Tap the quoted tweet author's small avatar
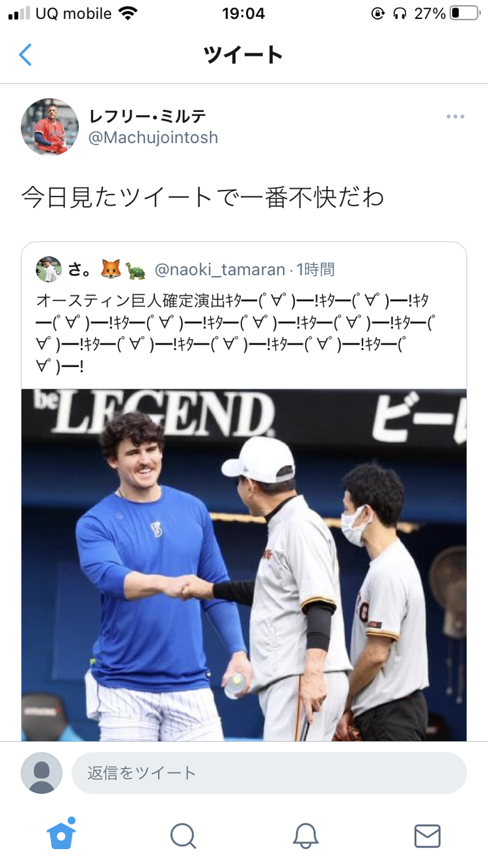The width and height of the screenshot is (488, 868). point(49,269)
